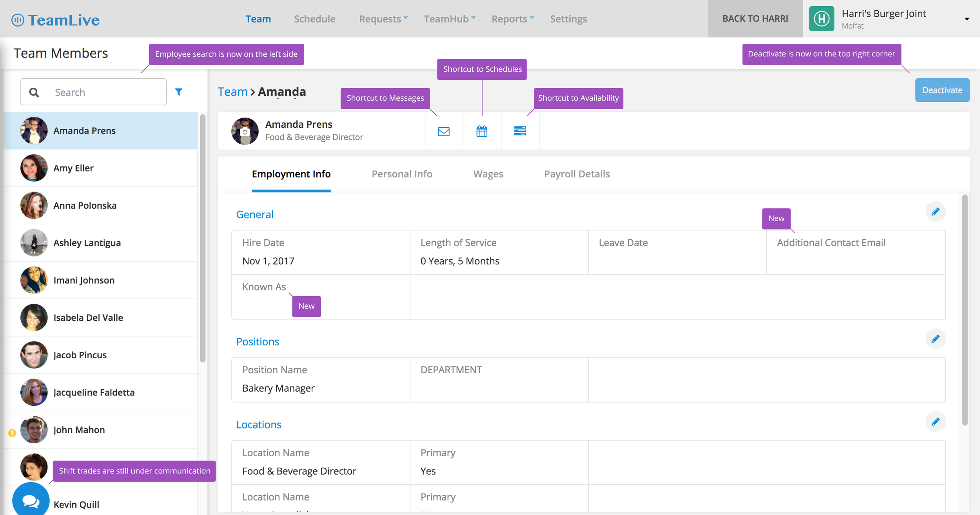Select Jacob Pincus in team list

pos(101,355)
